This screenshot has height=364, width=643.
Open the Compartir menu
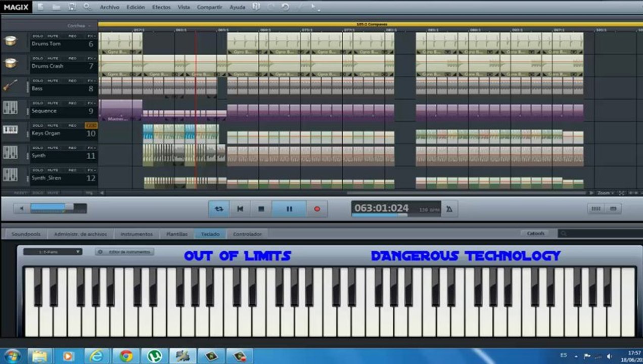point(210,7)
